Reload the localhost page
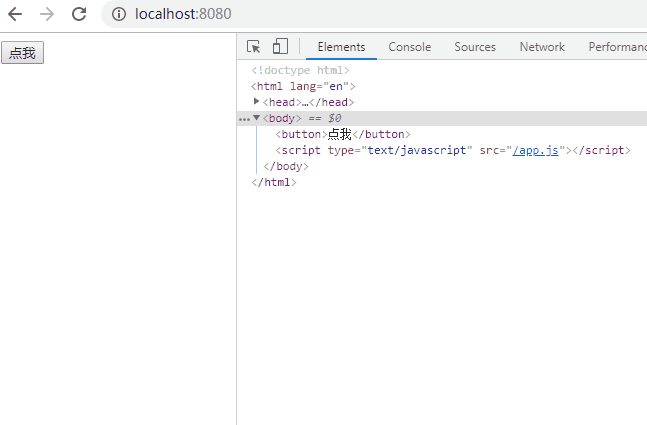The image size is (647, 425). click(79, 14)
